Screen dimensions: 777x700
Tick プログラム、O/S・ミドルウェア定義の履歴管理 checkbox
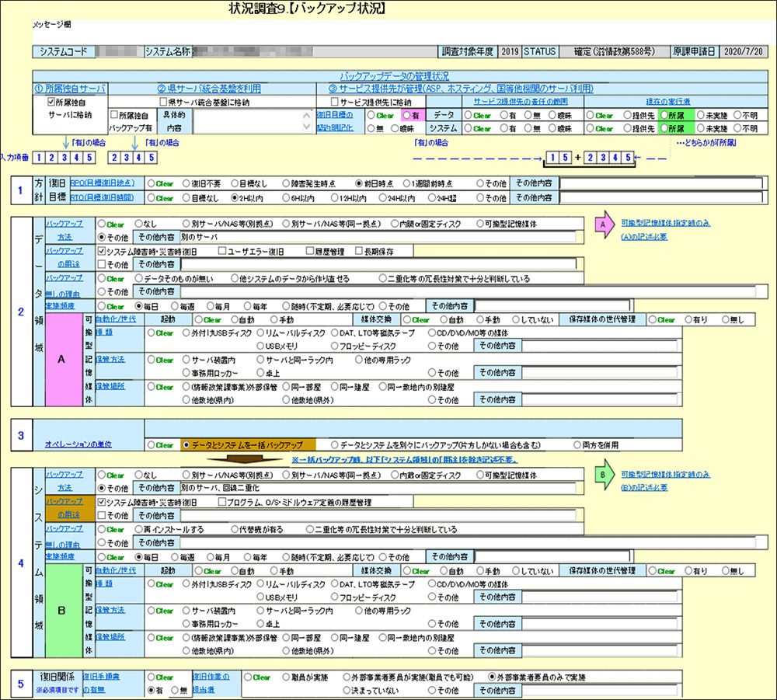point(222,503)
